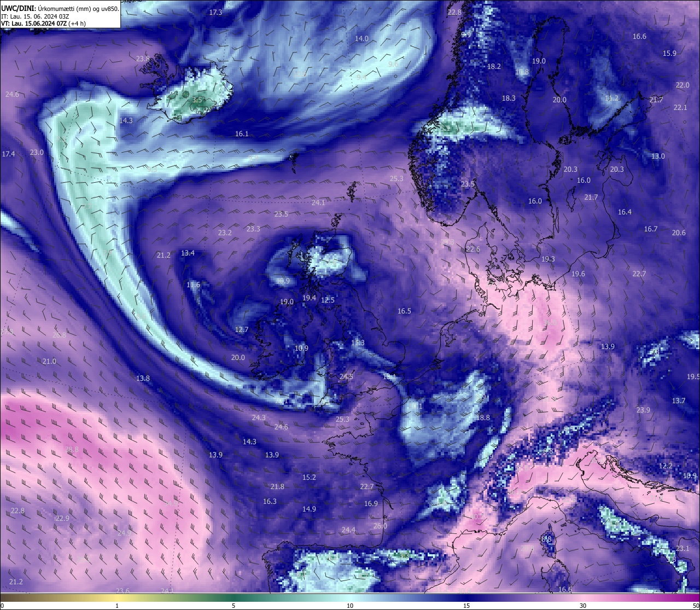Select the 14.0 value north of Iceland
This screenshot has height=610, width=700.
pyautogui.click(x=361, y=39)
